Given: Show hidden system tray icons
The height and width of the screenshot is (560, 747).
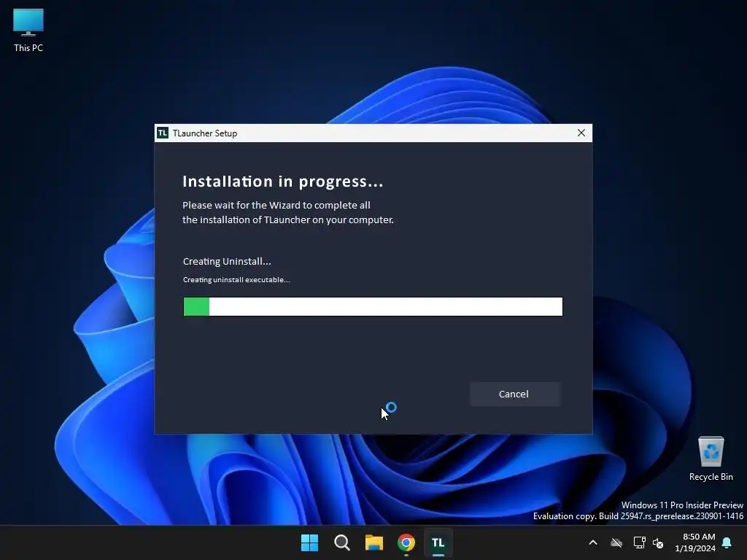Looking at the screenshot, I should (593, 542).
